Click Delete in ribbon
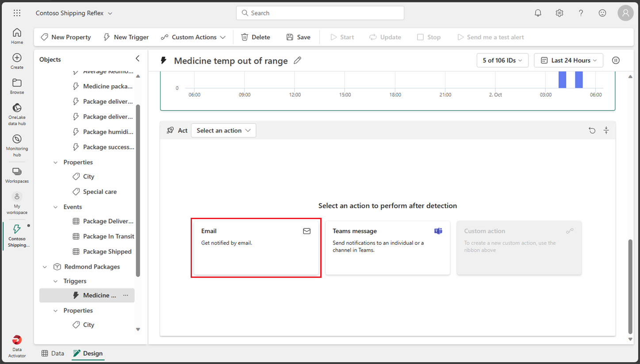The width and height of the screenshot is (640, 364). click(256, 37)
